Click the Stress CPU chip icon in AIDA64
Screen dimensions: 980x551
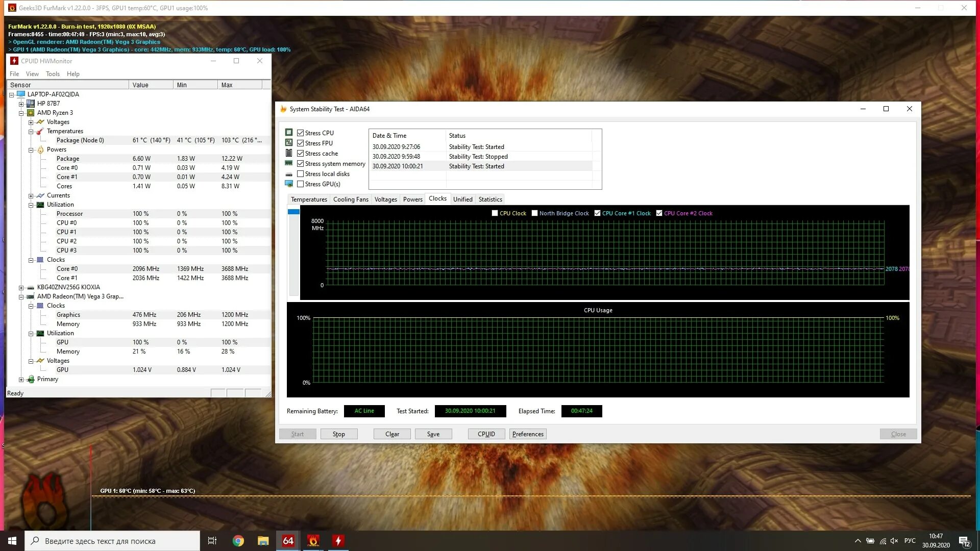pyautogui.click(x=289, y=133)
